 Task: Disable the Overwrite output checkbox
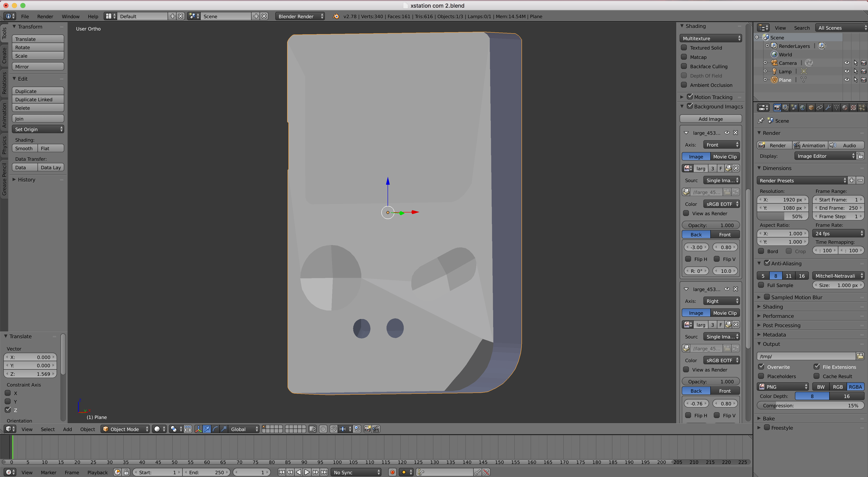[761, 366]
